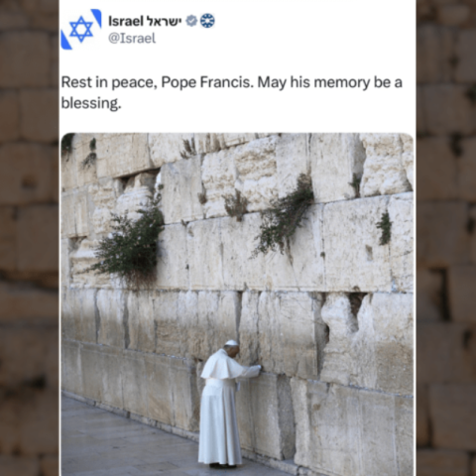Viewport: 476px width, 476px height.
Task: Click the phrase "May his memory be a"
Action: 330,82
